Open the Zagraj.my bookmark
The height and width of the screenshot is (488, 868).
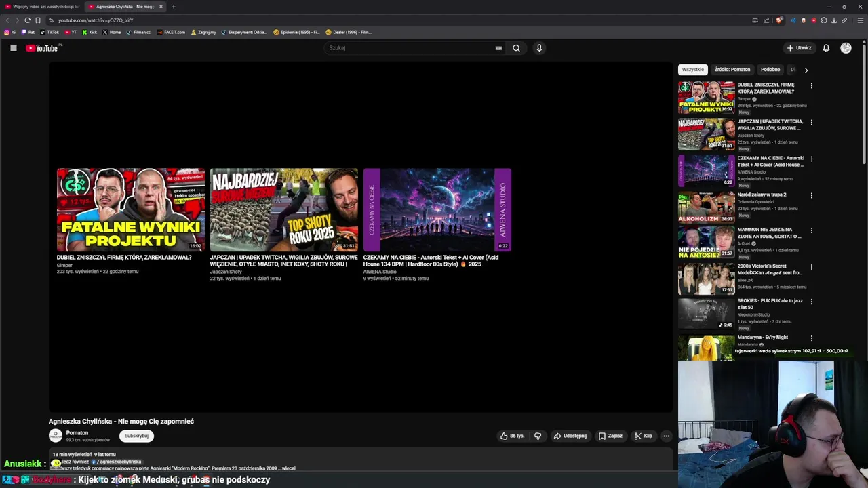(x=203, y=32)
